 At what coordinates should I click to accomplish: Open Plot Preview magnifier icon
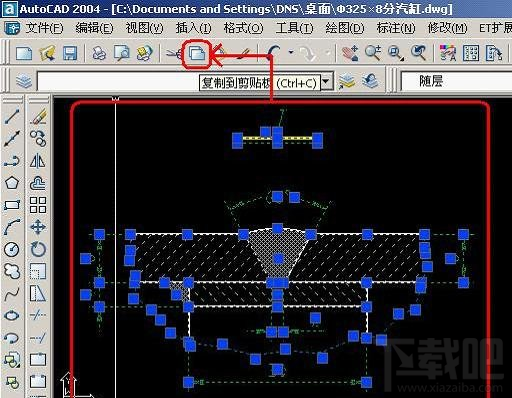pyautogui.click(x=122, y=53)
